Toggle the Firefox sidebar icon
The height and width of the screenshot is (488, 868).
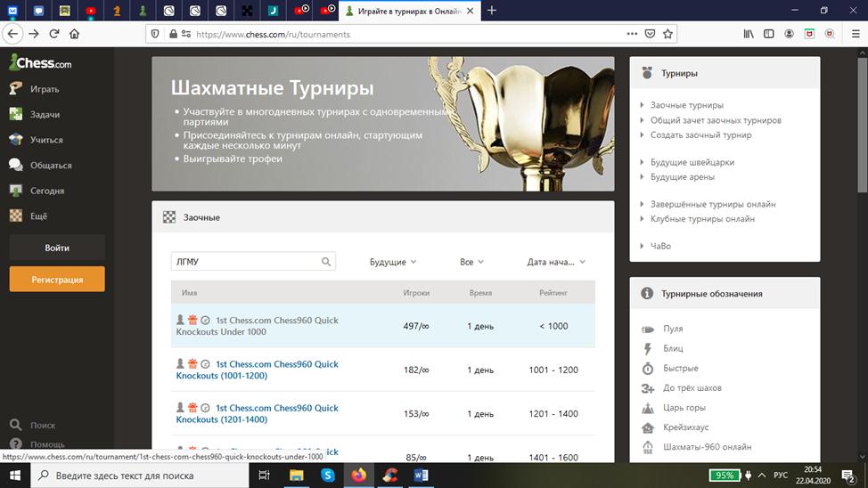coord(769,34)
